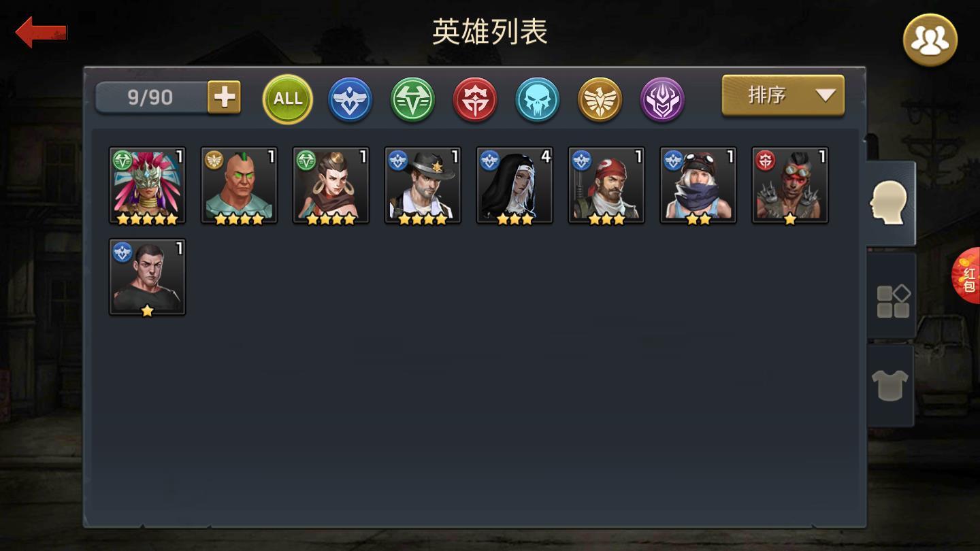Viewport: 980px width, 551px height.
Task: Select the five-star feathered mask hero
Action: click(148, 185)
